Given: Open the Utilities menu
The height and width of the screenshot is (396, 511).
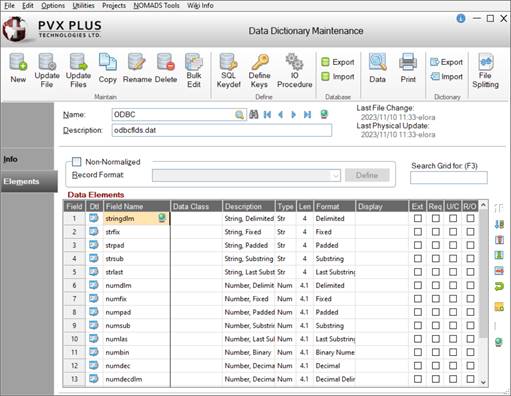Looking at the screenshot, I should pos(83,6).
